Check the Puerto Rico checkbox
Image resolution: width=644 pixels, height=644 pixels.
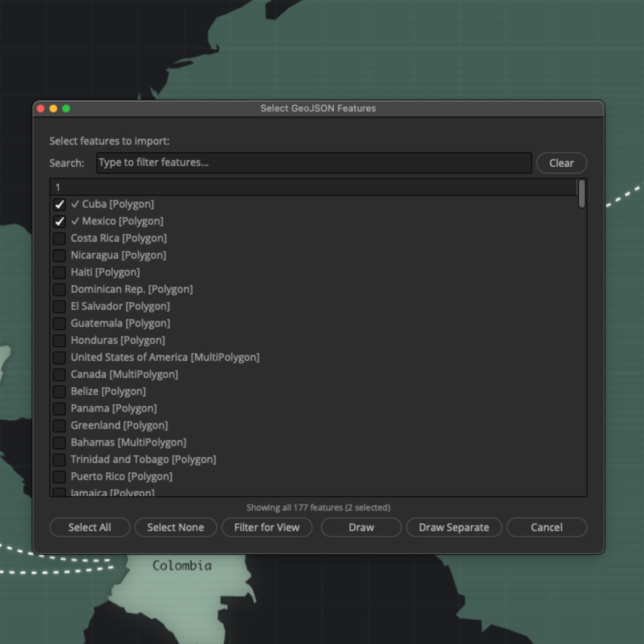[x=59, y=477]
